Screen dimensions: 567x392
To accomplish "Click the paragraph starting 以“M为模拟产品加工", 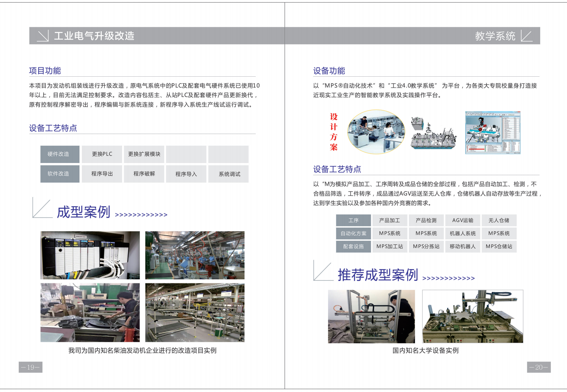I will pos(427,193).
